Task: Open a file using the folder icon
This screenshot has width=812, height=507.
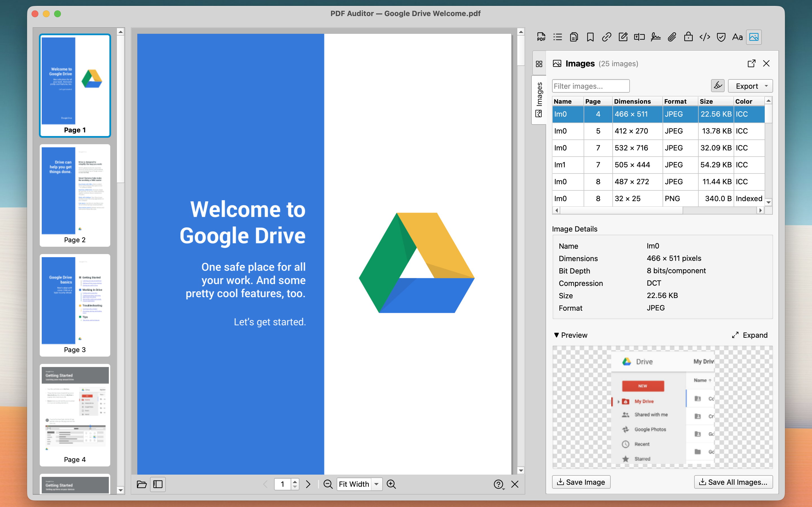Action: point(141,484)
